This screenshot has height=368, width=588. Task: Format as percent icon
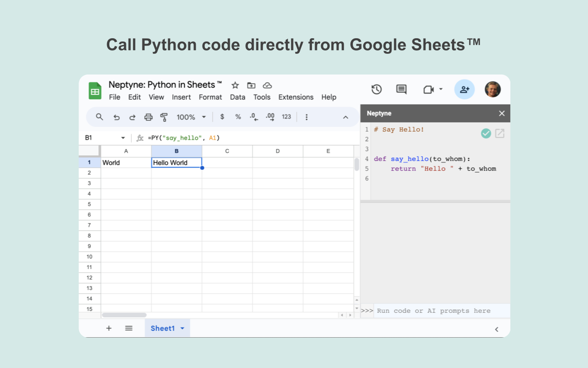[x=238, y=117]
